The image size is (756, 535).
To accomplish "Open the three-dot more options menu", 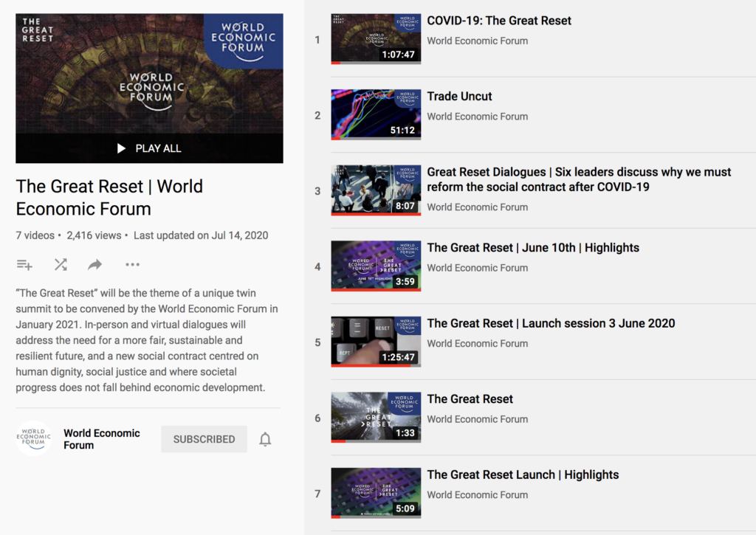I will pos(132,265).
